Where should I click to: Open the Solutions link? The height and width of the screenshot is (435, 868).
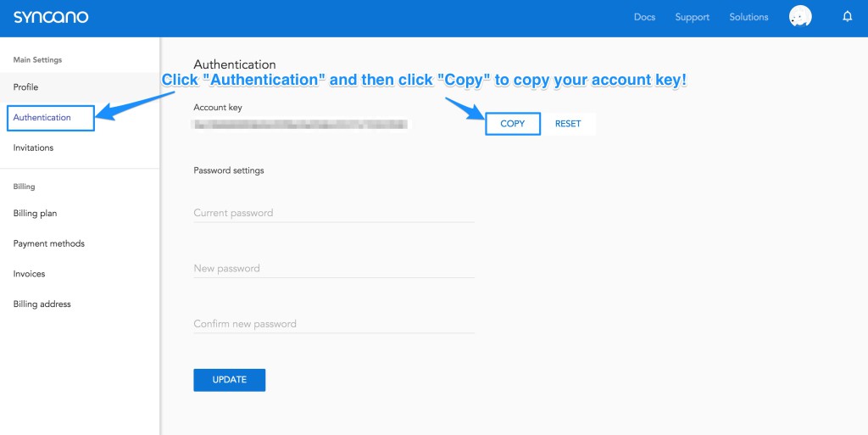point(748,17)
